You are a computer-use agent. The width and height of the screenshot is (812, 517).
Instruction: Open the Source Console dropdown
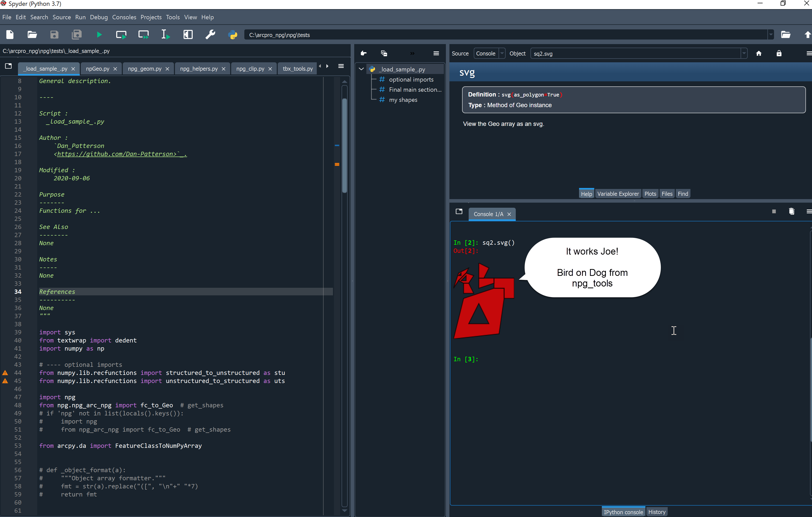click(x=489, y=54)
